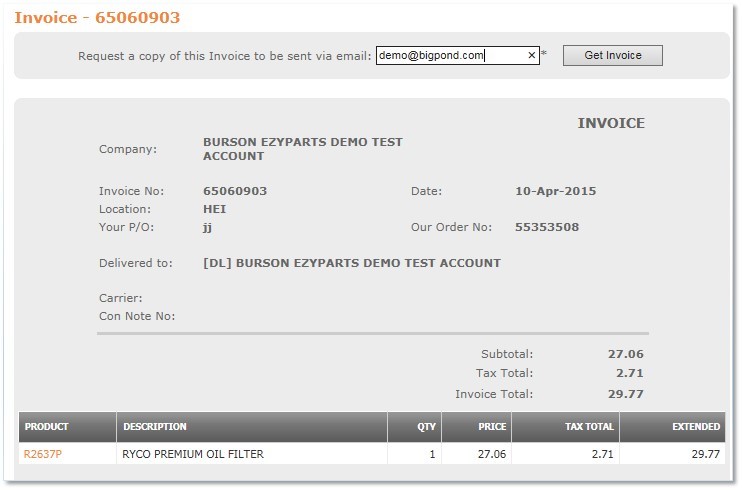Click the TAX TOTAL column header

tap(565, 427)
